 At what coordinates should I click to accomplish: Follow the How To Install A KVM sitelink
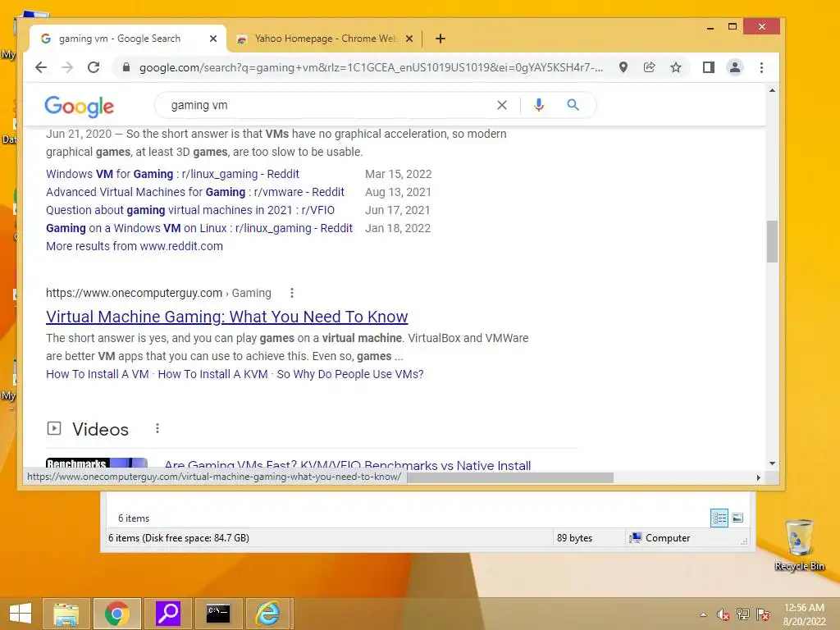(212, 374)
